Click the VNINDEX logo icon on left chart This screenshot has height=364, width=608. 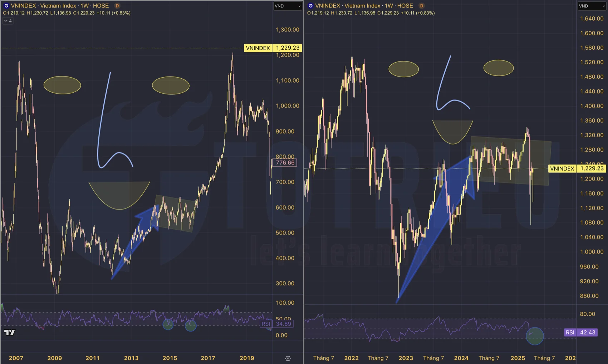pos(6,6)
